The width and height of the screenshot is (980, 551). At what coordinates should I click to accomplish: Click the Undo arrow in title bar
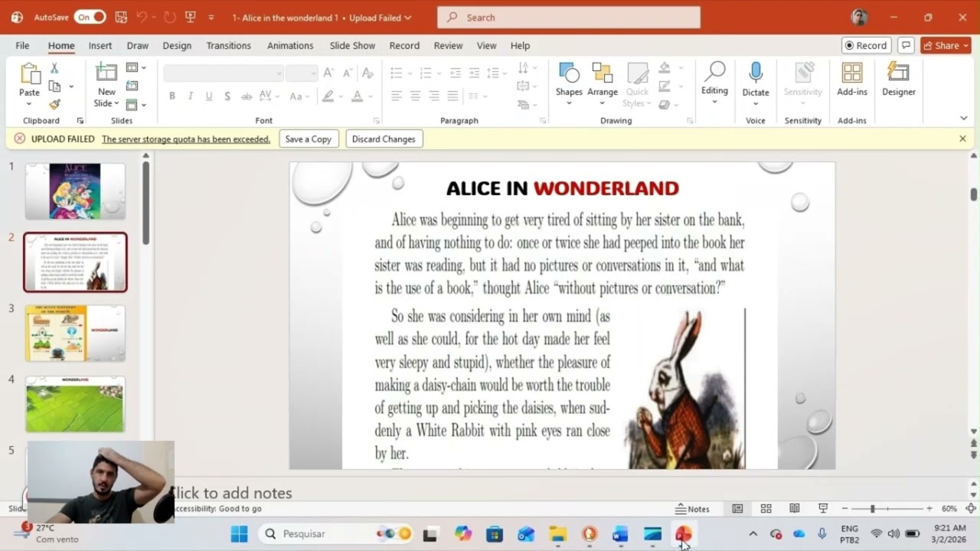pos(142,17)
